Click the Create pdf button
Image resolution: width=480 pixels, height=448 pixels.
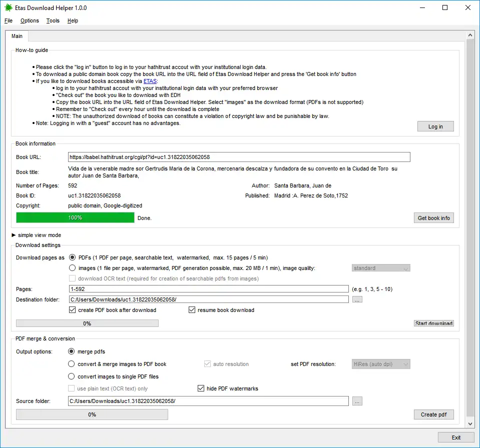[434, 414]
